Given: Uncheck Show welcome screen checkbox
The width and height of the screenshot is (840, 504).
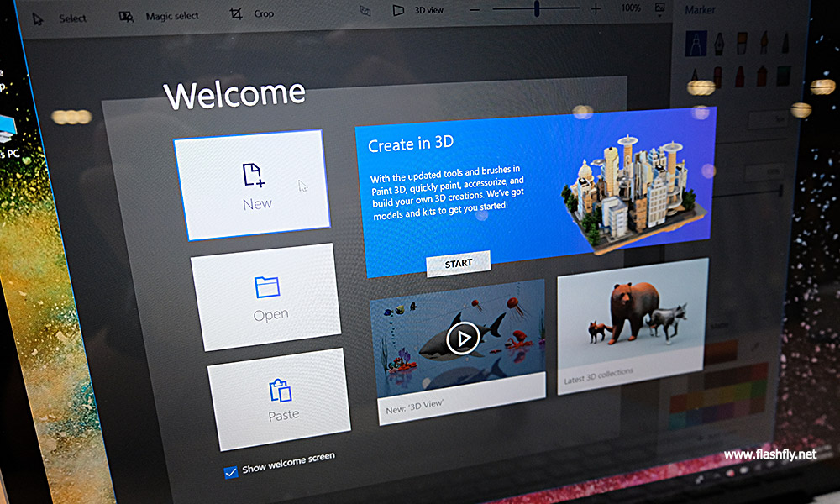Looking at the screenshot, I should point(231,472).
